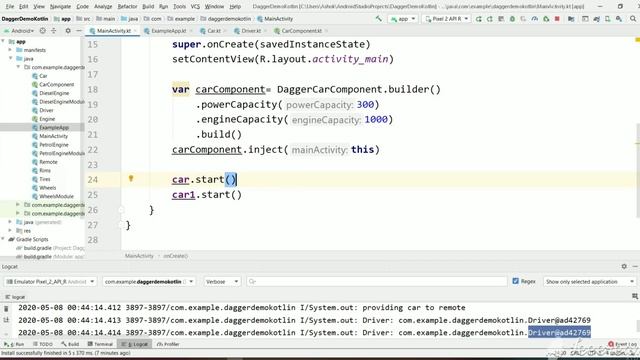
Task: Switch to Driver.kt editor tab
Action: point(251,31)
